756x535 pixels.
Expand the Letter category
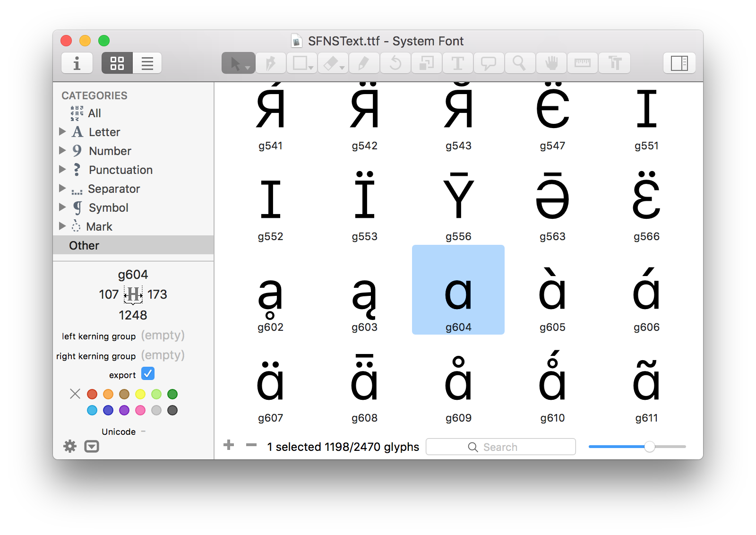(x=62, y=131)
